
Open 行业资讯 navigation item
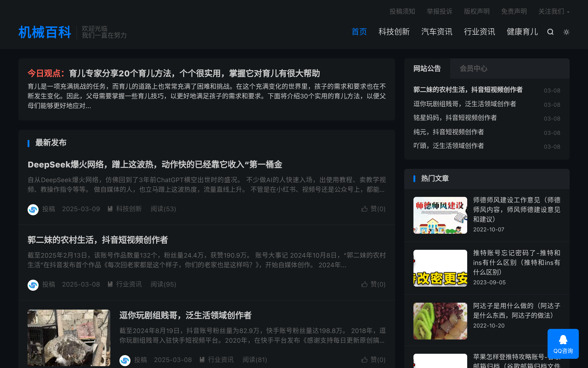coord(479,32)
